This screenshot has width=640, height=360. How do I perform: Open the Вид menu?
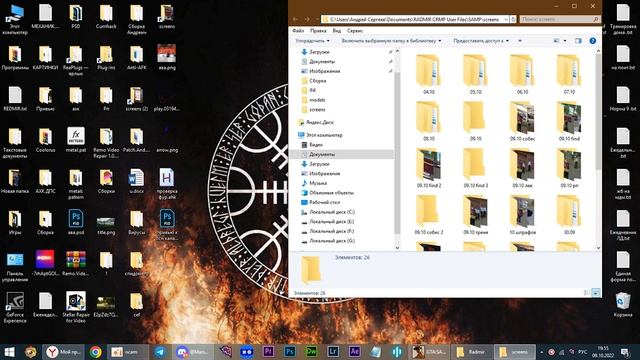click(336, 31)
